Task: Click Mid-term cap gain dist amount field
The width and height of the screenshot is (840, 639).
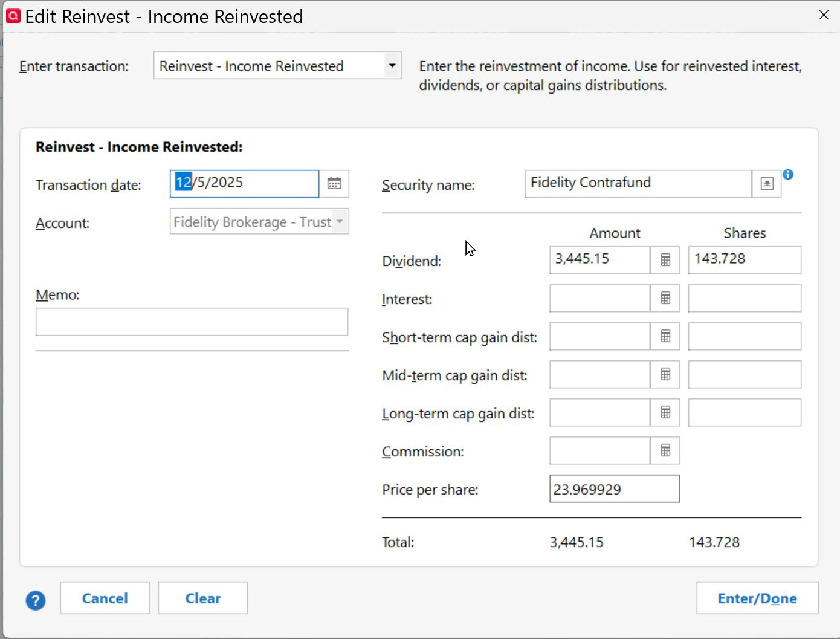Action: coord(599,374)
